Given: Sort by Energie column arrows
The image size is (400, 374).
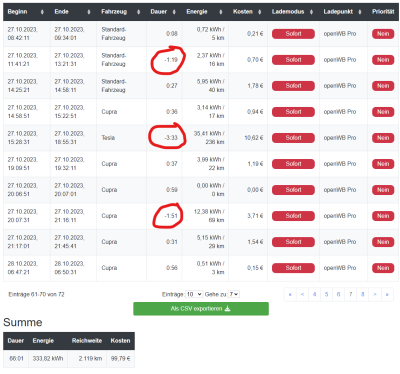Looking at the screenshot, I should coord(220,12).
